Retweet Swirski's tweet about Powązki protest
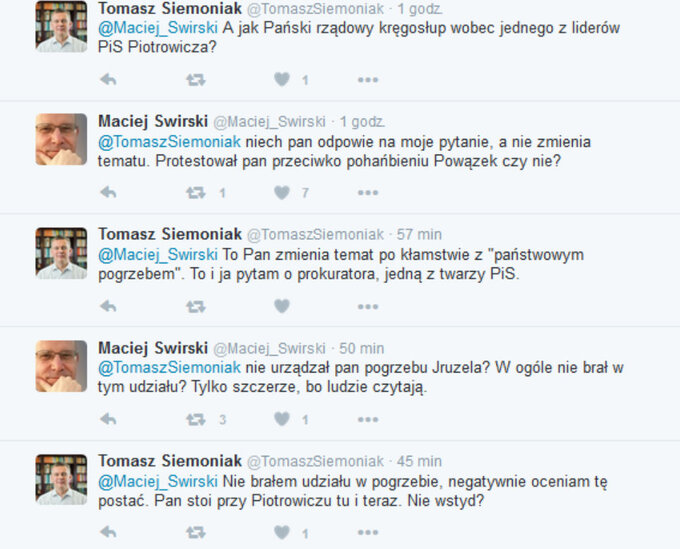 [196, 193]
